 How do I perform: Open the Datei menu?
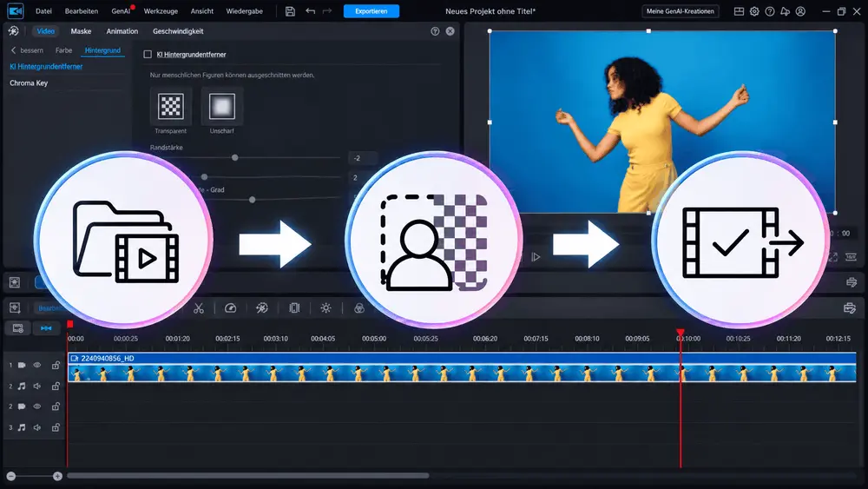43,11
